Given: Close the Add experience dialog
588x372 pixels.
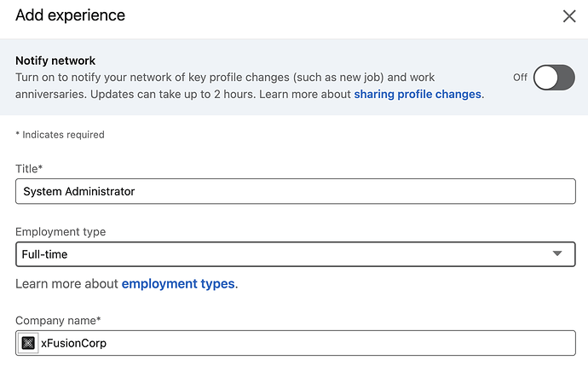Looking at the screenshot, I should pos(569,16).
